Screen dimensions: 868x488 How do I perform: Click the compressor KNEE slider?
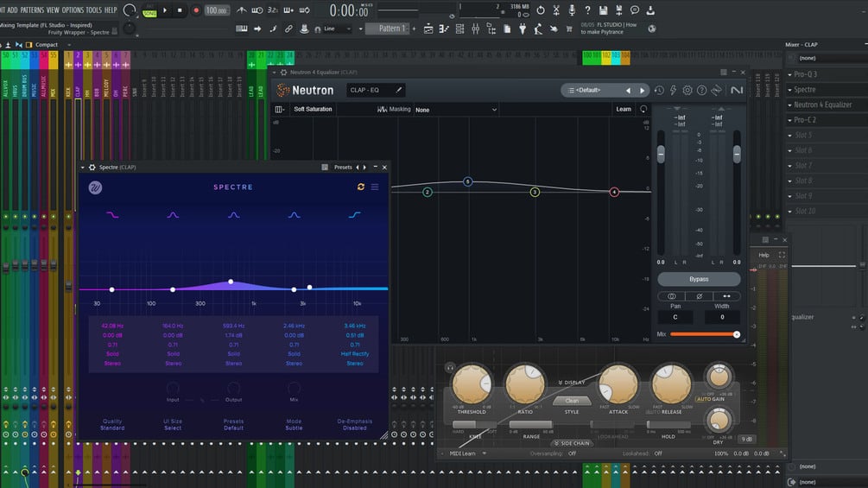click(x=474, y=425)
